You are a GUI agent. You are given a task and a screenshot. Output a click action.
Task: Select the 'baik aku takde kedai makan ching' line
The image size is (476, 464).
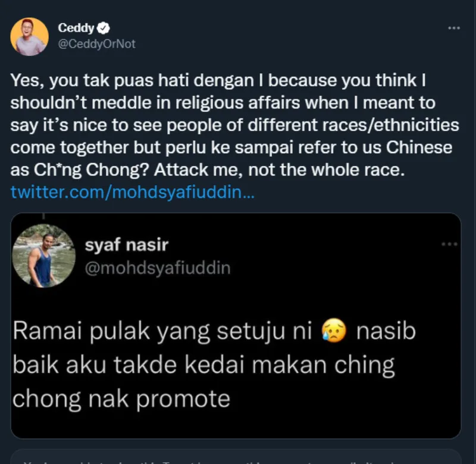(203, 365)
